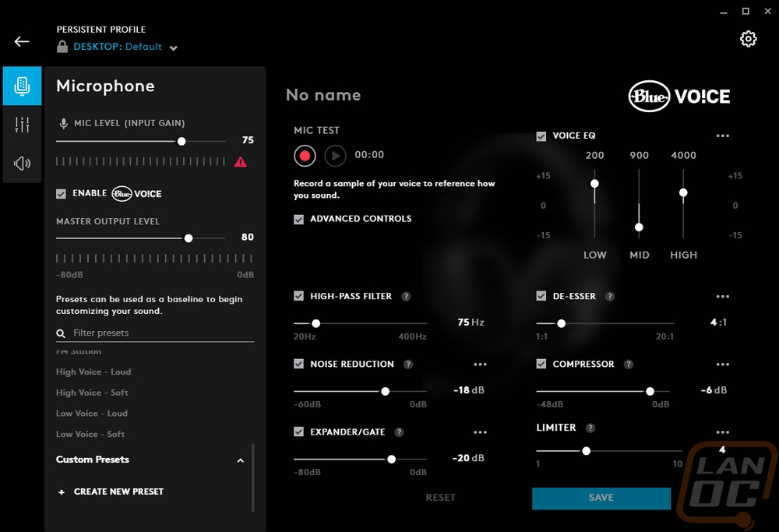Viewport: 779px width, 532px height.
Task: Open the Desktop: Default profile dropdown
Action: (173, 48)
